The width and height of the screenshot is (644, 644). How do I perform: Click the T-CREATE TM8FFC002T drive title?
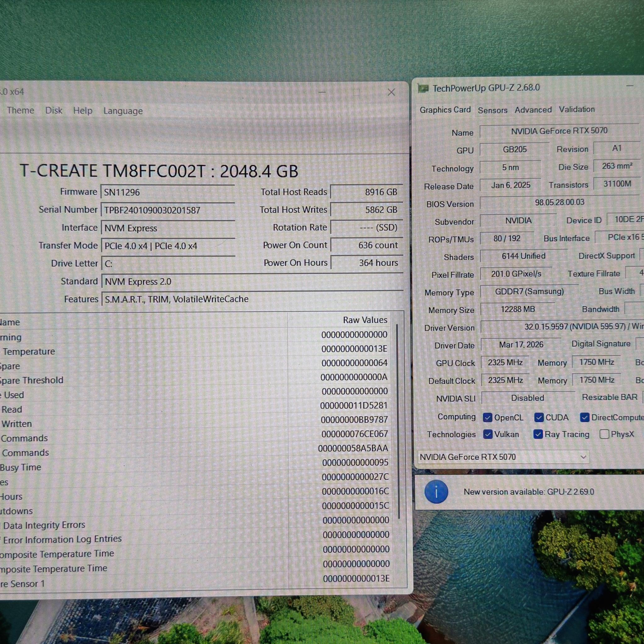point(159,171)
